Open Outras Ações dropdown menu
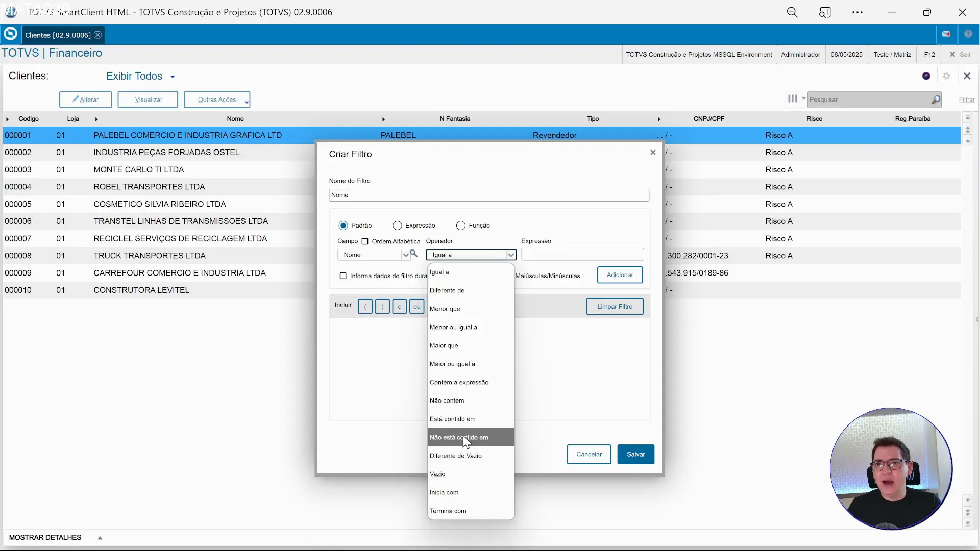Image resolution: width=980 pixels, height=551 pixels. pos(217,99)
